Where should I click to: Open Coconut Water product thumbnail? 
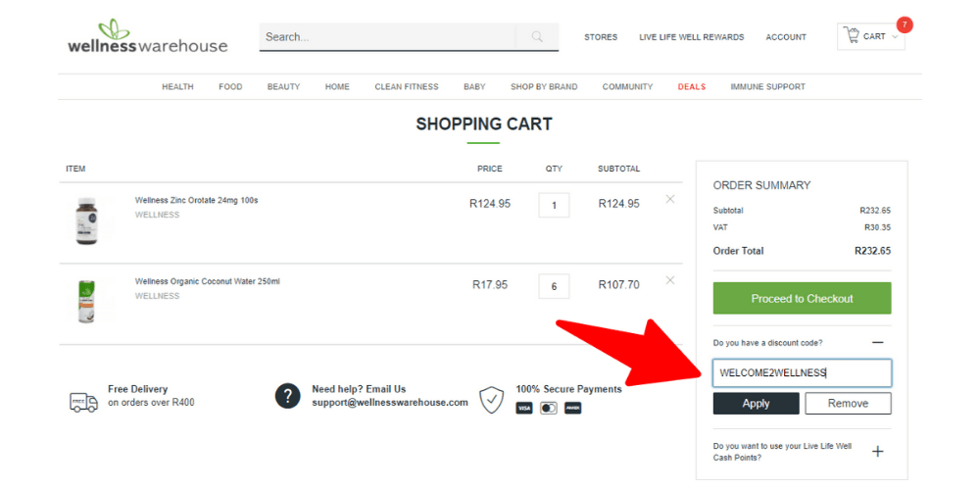(x=86, y=302)
